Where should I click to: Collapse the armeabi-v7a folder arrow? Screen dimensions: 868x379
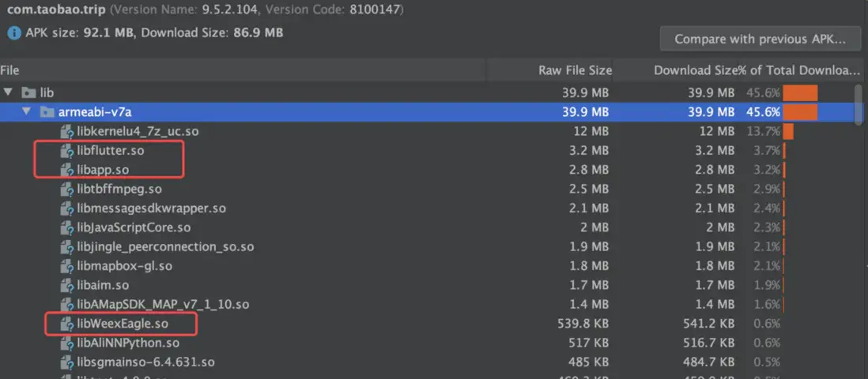click(27, 112)
